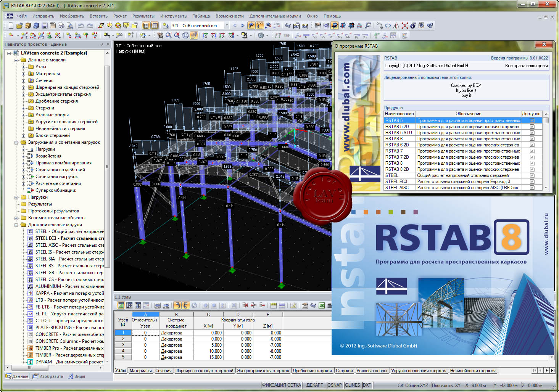Open the Дополнительные модули menu
The height and width of the screenshot is (392, 559).
click(x=275, y=16)
